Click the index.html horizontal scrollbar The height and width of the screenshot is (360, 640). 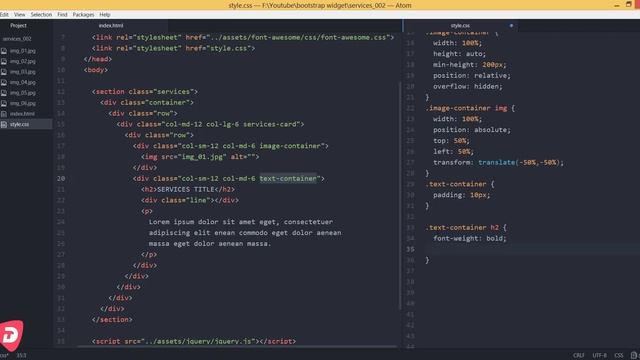coord(237,347)
